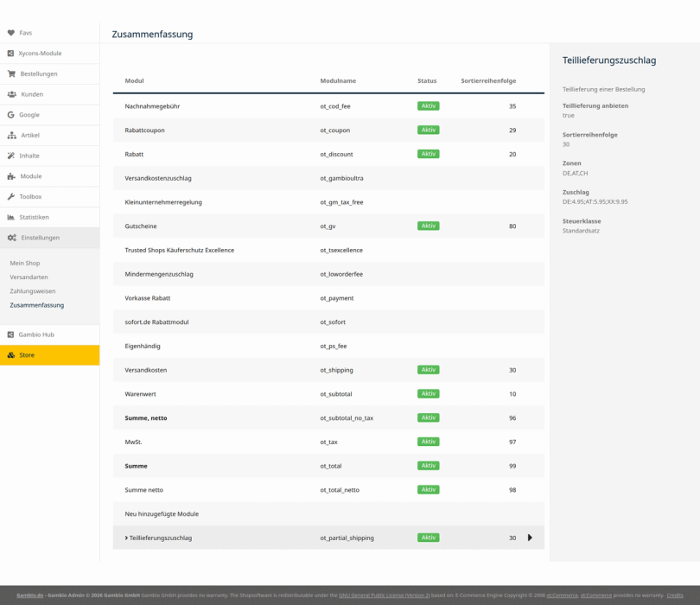Click the Gutscheine module row
Screen dimensions: 700x605
point(328,226)
